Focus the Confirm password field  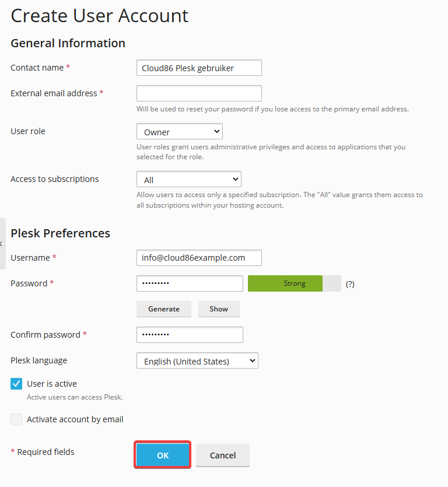[190, 335]
